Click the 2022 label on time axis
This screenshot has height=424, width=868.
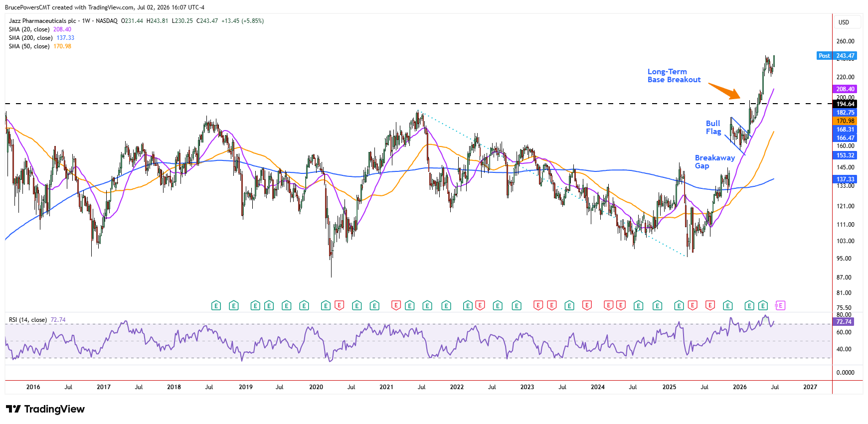tap(457, 387)
